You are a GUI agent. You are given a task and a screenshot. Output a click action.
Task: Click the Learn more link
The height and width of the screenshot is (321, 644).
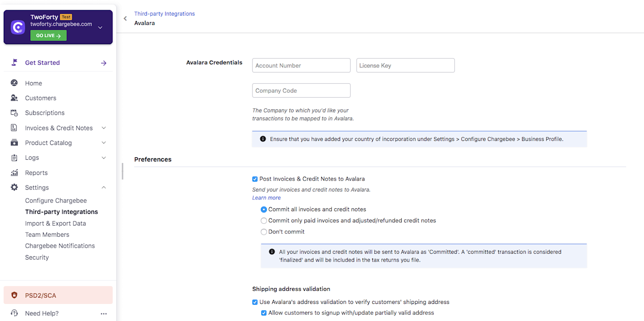(x=266, y=198)
